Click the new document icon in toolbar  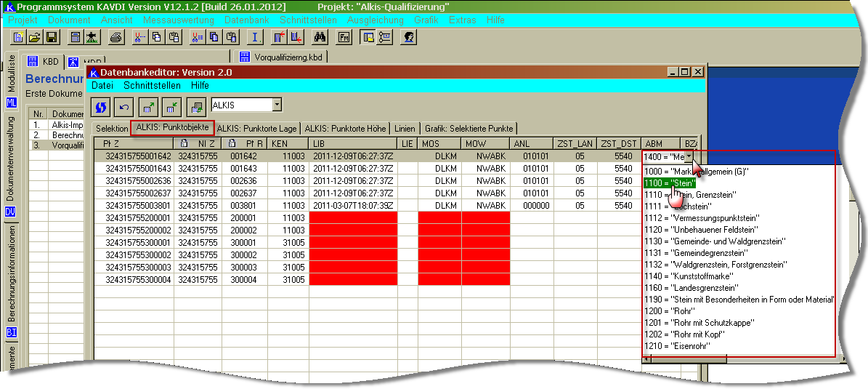19,37
